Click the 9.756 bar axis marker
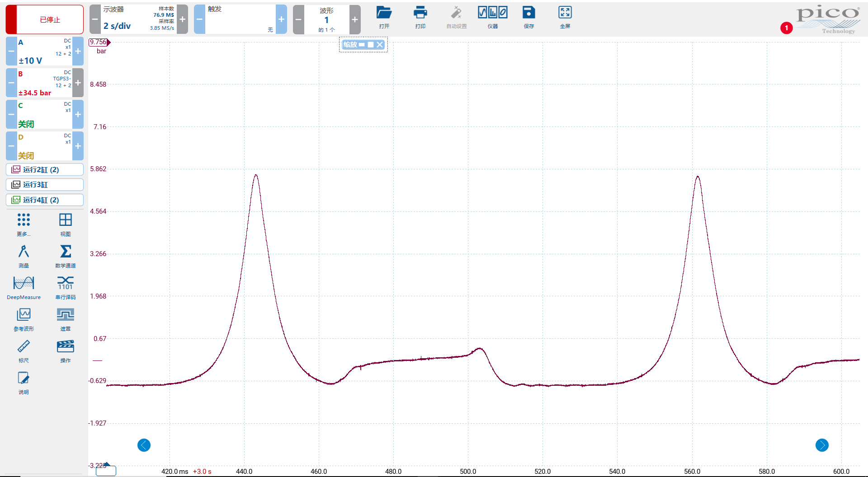The height and width of the screenshot is (477, 868). pos(99,42)
